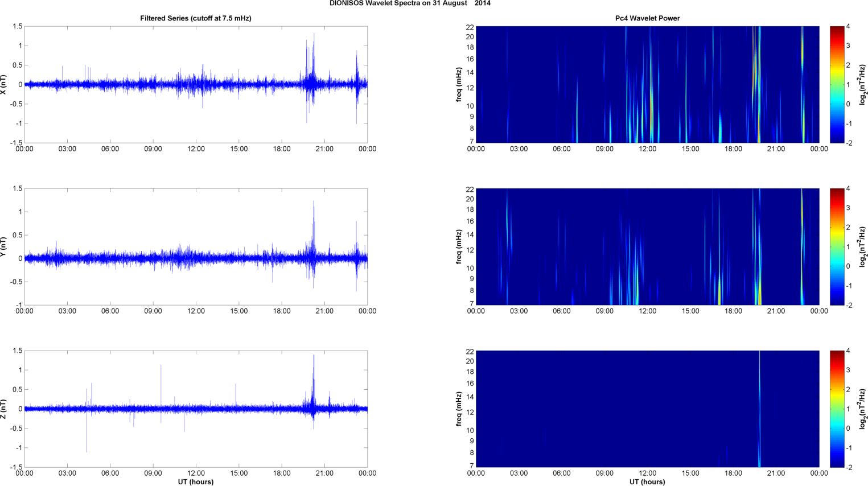Click the -2 tick on bottom colorbar

(849, 467)
